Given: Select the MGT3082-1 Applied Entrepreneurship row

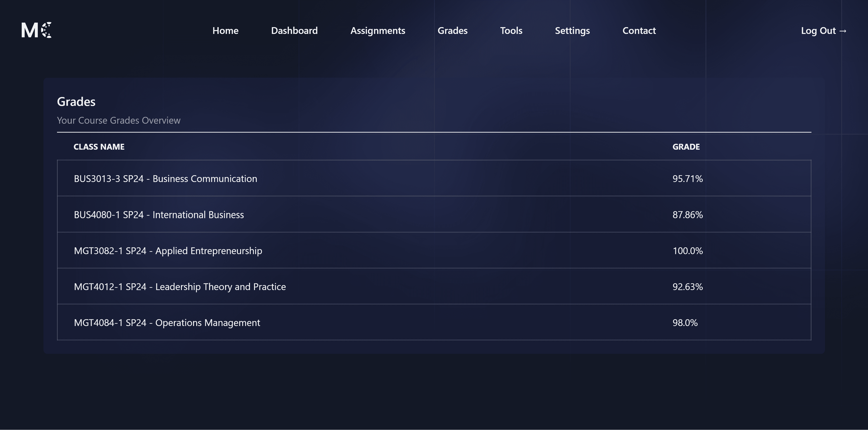Looking at the screenshot, I should pyautogui.click(x=434, y=250).
